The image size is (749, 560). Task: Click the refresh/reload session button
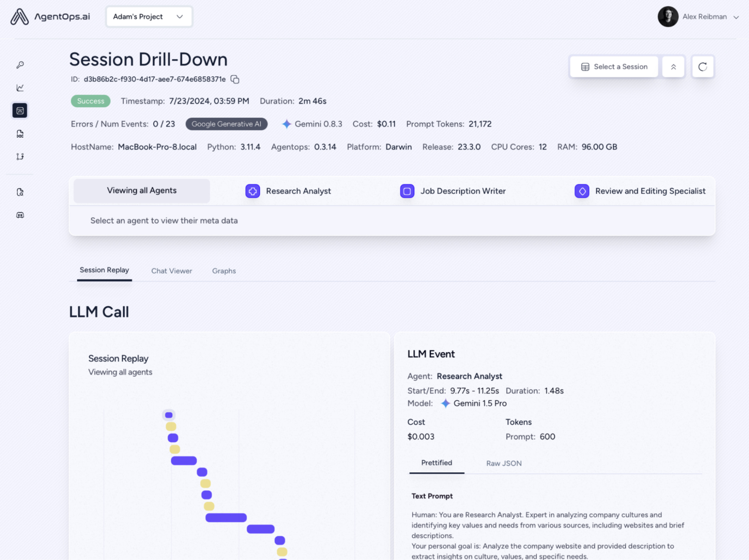702,67
